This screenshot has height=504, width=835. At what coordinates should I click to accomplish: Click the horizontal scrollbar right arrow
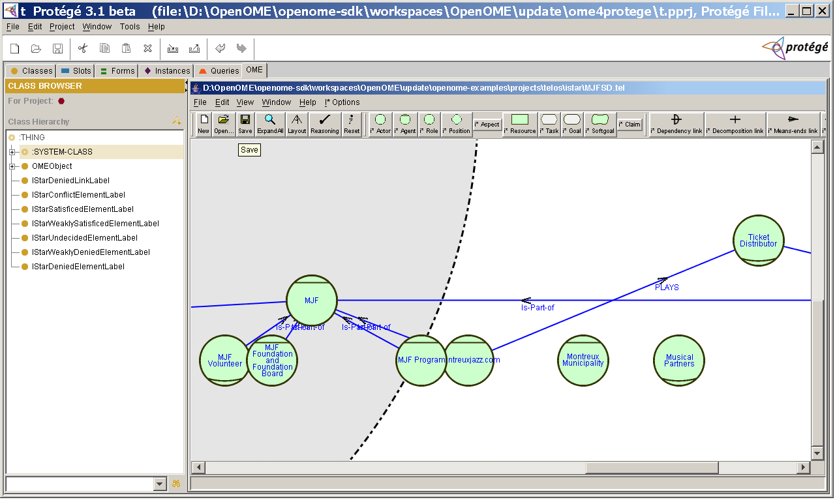pos(804,467)
